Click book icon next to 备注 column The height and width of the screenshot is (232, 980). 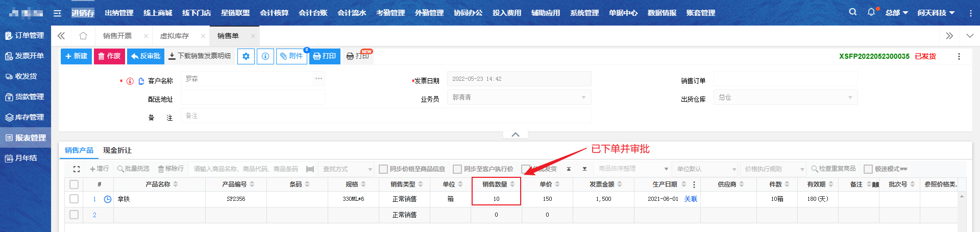point(875,184)
